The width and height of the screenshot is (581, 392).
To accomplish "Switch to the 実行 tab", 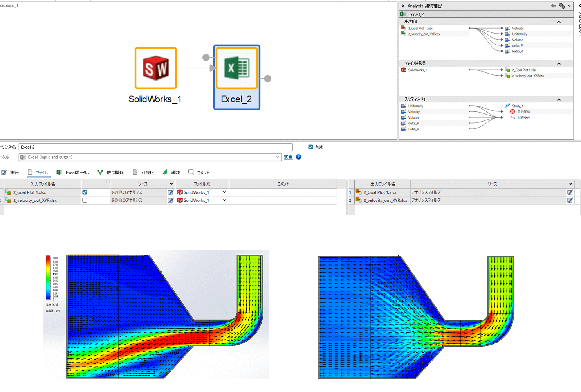I will click(10, 173).
